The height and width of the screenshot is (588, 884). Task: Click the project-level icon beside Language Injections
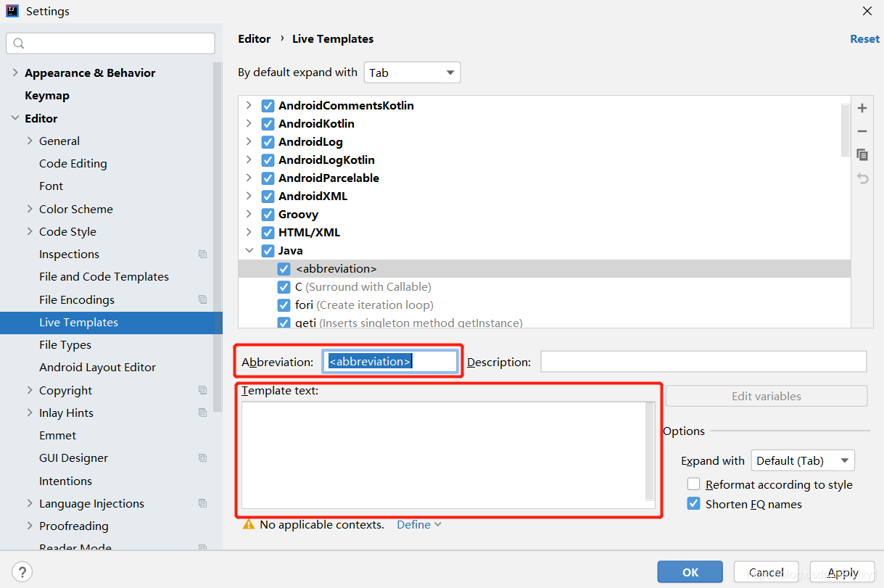pos(202,503)
